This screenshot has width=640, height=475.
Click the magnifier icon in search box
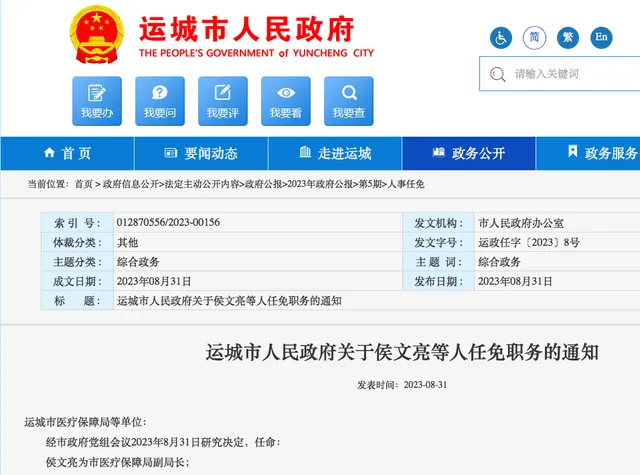click(498, 74)
